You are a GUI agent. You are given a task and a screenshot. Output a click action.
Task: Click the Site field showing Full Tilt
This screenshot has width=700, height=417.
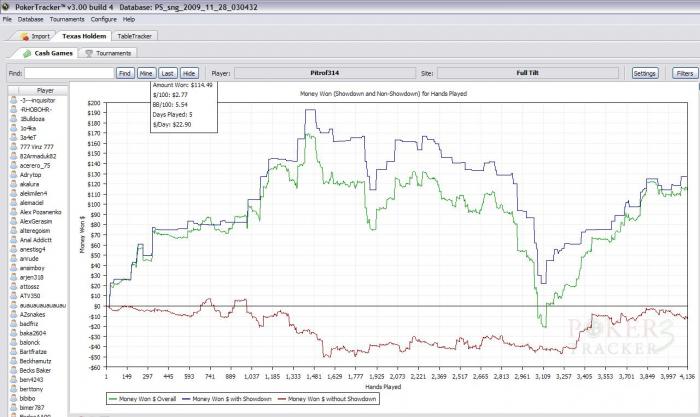pos(528,73)
